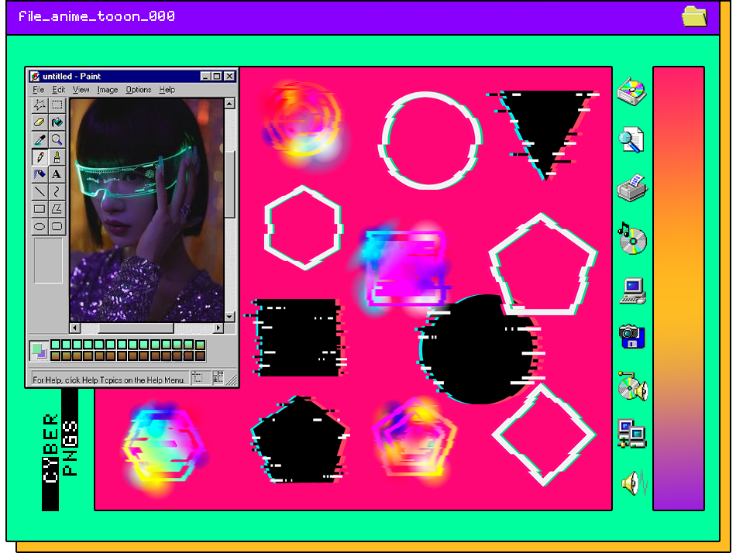
Task: Click the girl with visor canvas image
Action: 146,210
